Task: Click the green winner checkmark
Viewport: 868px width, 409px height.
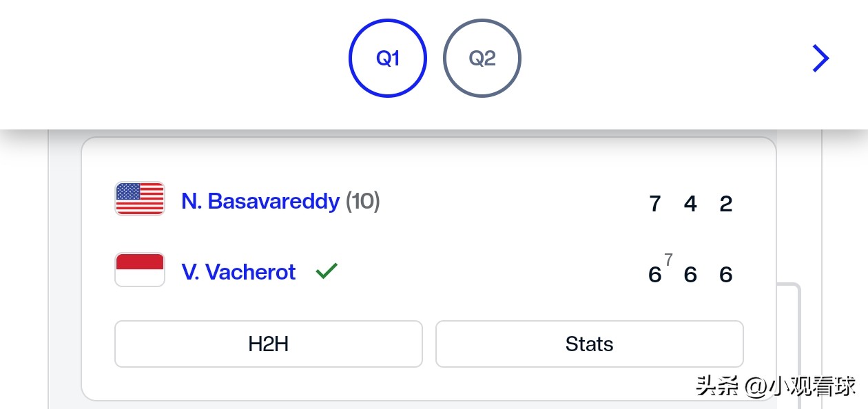Action: point(327,271)
